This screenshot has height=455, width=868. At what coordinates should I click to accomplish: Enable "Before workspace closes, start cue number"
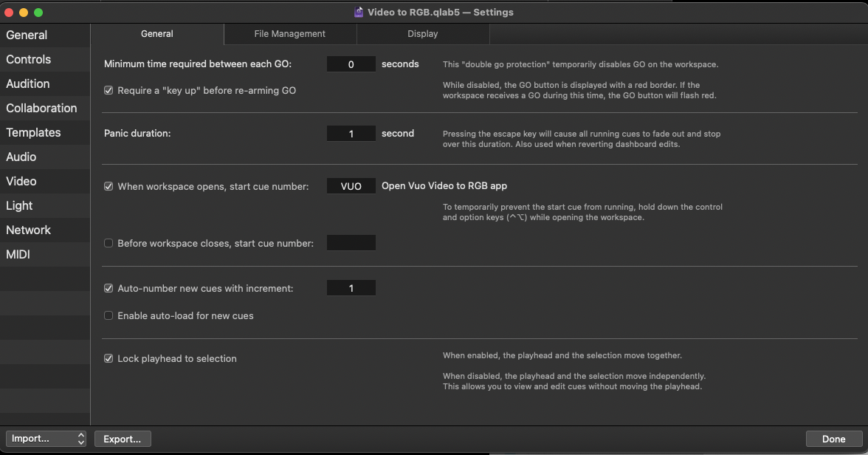coord(108,242)
